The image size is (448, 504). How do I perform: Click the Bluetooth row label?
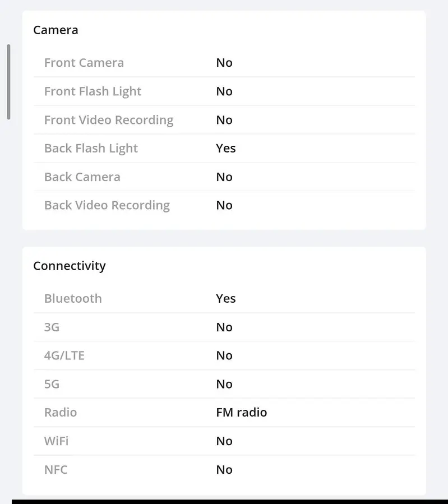point(73,299)
